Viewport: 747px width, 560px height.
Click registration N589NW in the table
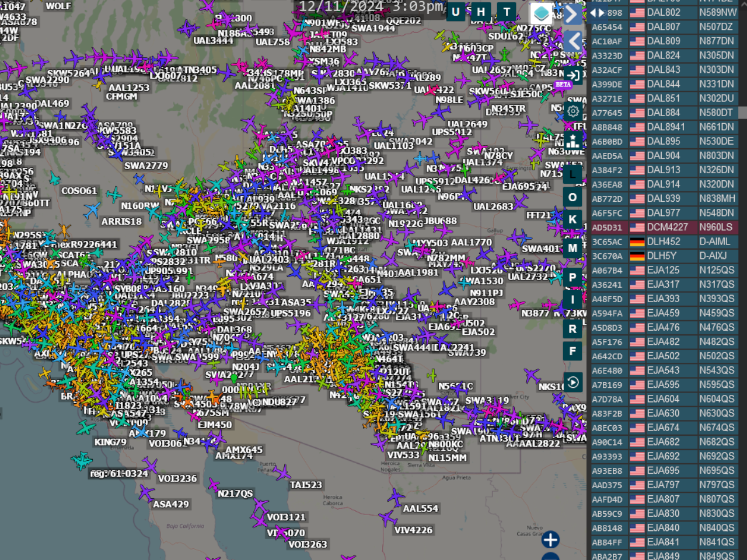(x=718, y=12)
